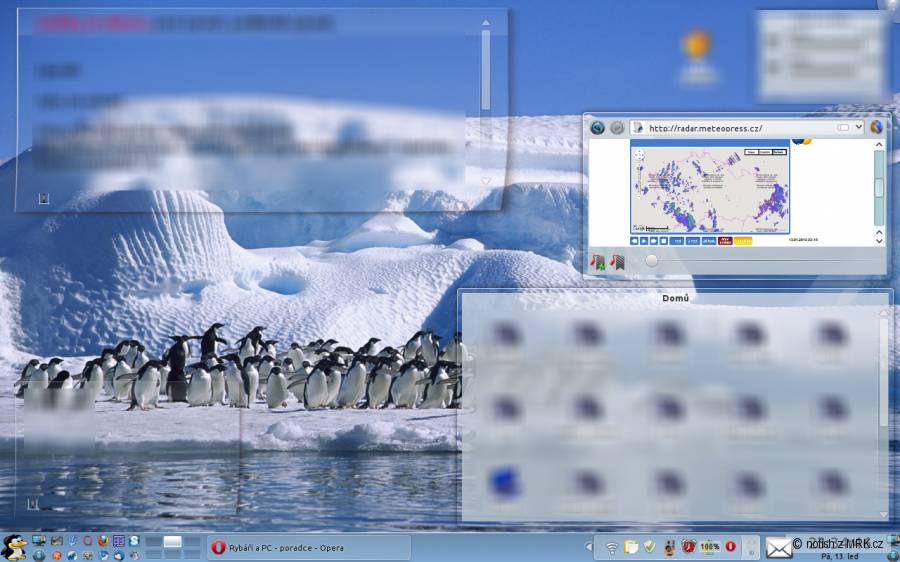This screenshot has height=562, width=900.
Task: Click the red alarm clock tray icon
Action: coord(689,546)
